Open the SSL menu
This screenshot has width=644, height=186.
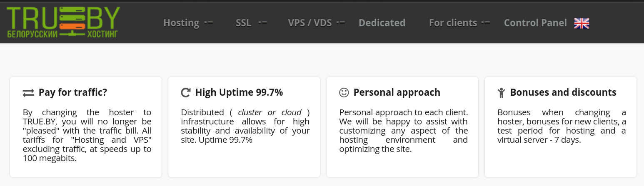pyautogui.click(x=243, y=23)
